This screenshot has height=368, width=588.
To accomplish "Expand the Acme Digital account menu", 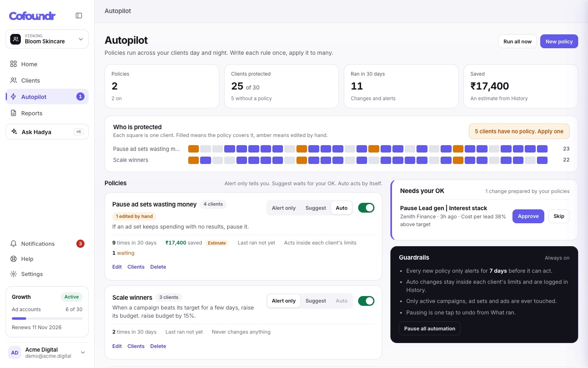I will click(47, 352).
